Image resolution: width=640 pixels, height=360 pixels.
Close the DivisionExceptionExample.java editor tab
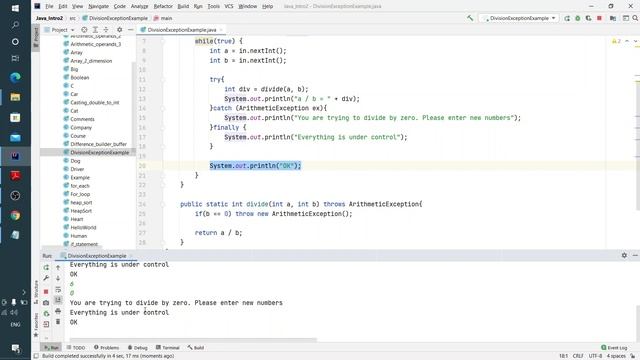click(221, 30)
